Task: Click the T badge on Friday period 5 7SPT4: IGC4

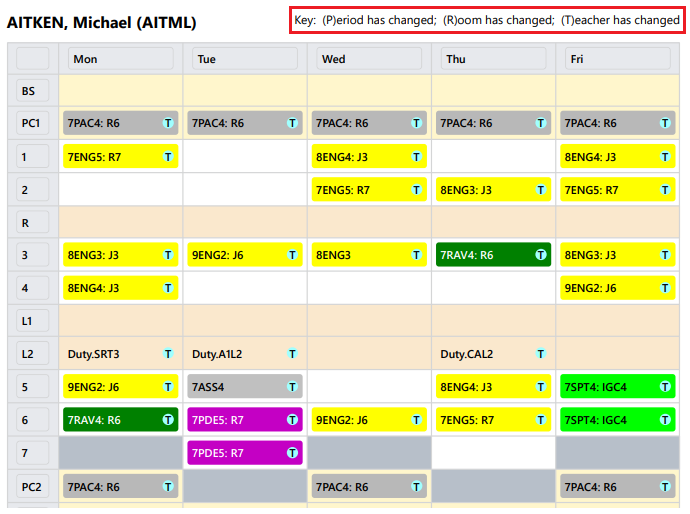Action: (x=665, y=387)
